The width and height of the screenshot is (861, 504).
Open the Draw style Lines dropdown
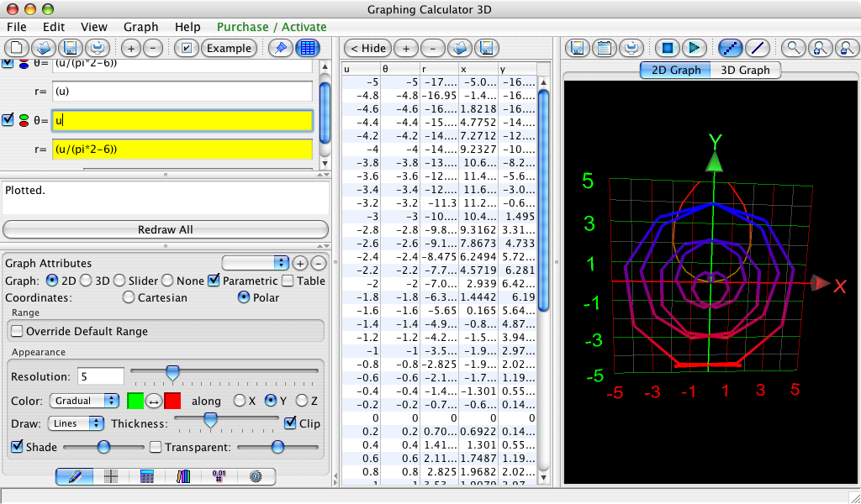point(76,424)
